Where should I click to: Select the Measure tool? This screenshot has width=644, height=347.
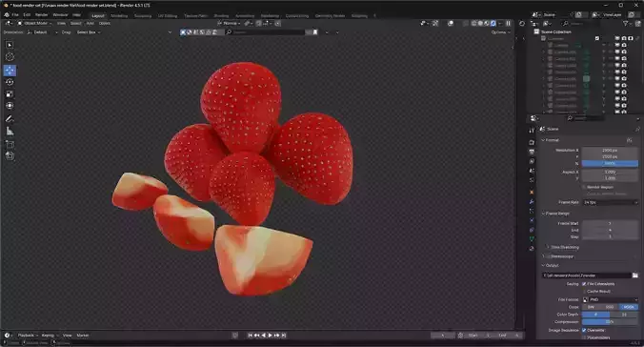[10, 132]
